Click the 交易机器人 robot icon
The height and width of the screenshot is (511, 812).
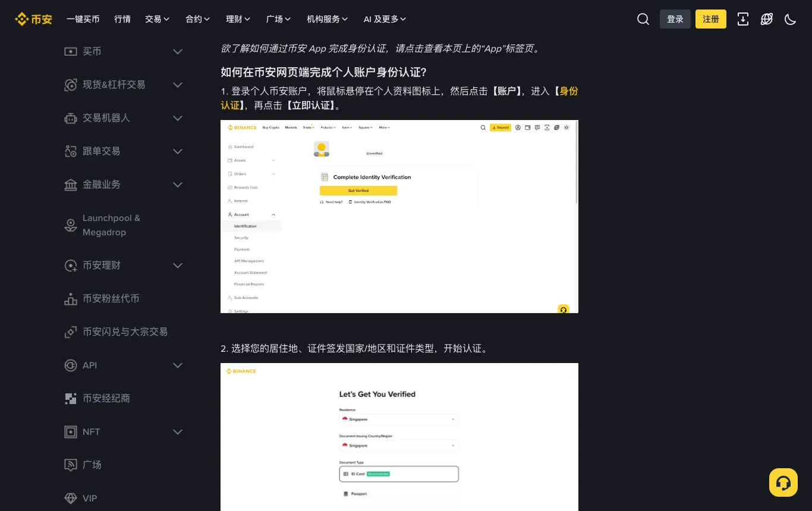[71, 118]
